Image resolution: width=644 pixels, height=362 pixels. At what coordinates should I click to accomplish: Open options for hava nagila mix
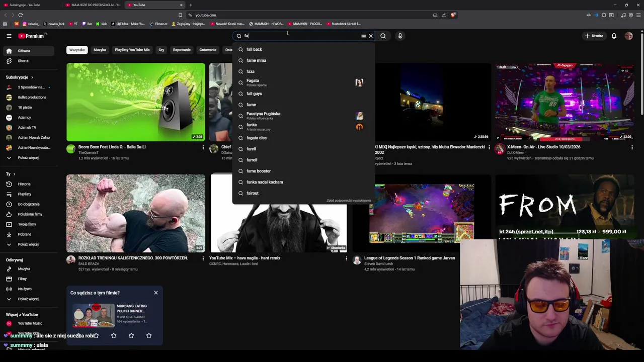346,258
